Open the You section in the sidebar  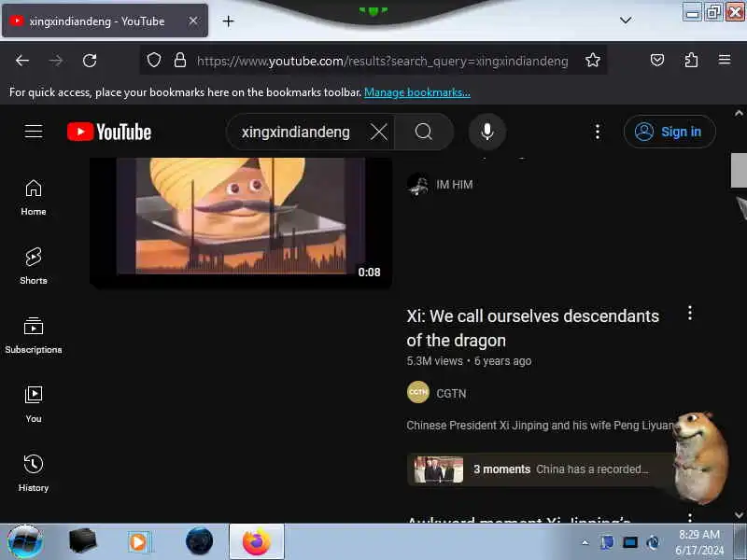coord(34,405)
